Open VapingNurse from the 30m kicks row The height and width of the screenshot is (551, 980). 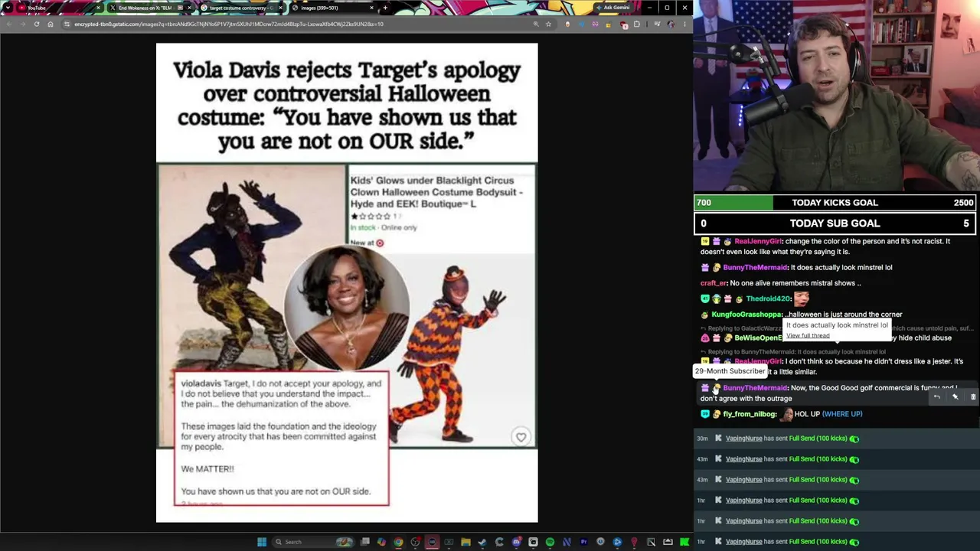coord(743,439)
